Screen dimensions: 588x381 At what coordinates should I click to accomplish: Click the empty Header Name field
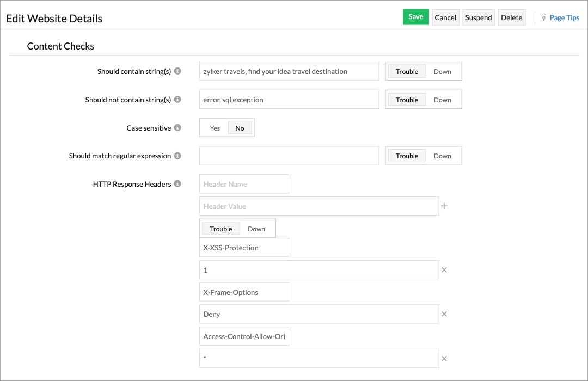244,183
